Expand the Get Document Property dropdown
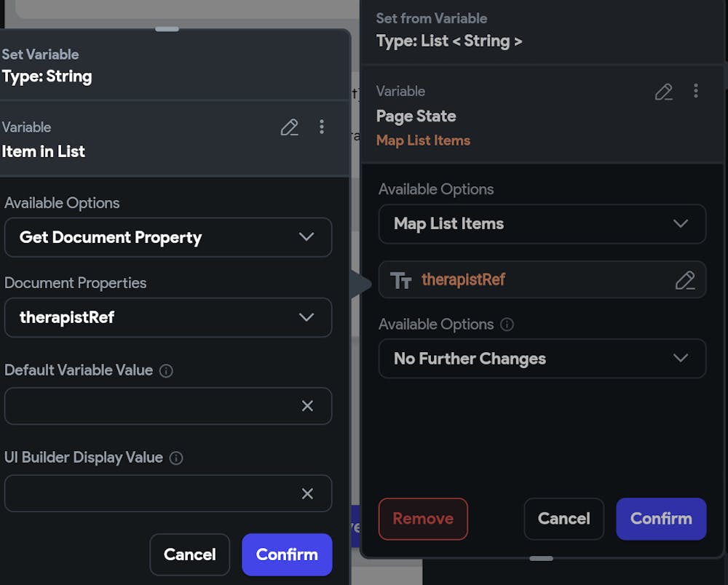Viewport: 728px width, 585px height. [x=168, y=237]
